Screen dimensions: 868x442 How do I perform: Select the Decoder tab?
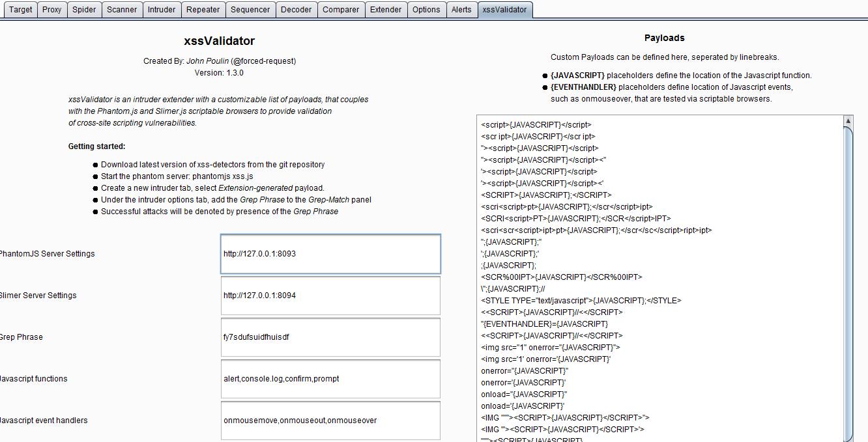[297, 10]
